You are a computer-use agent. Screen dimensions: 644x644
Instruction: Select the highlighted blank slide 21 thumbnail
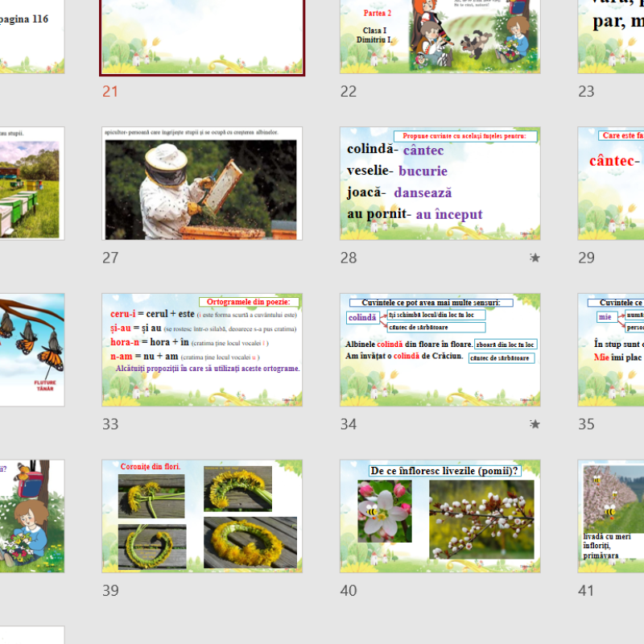(x=202, y=36)
